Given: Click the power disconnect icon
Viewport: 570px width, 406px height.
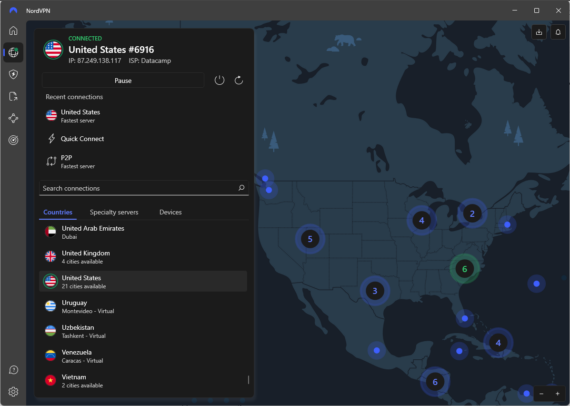Looking at the screenshot, I should click(219, 80).
